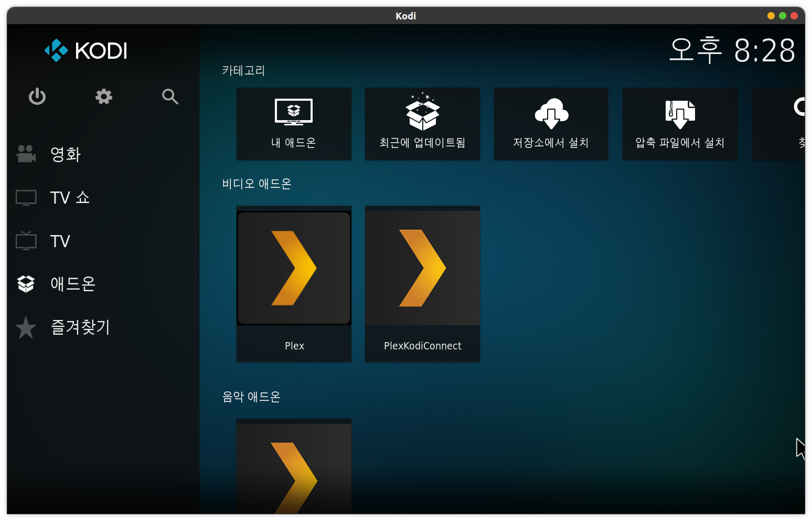Minimize Kodi window with yellow button
The height and width of the screenshot is (521, 812).
pos(771,16)
